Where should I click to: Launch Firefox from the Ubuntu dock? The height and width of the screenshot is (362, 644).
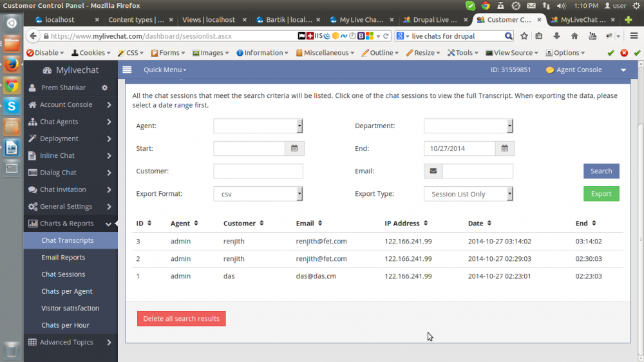pos(12,64)
